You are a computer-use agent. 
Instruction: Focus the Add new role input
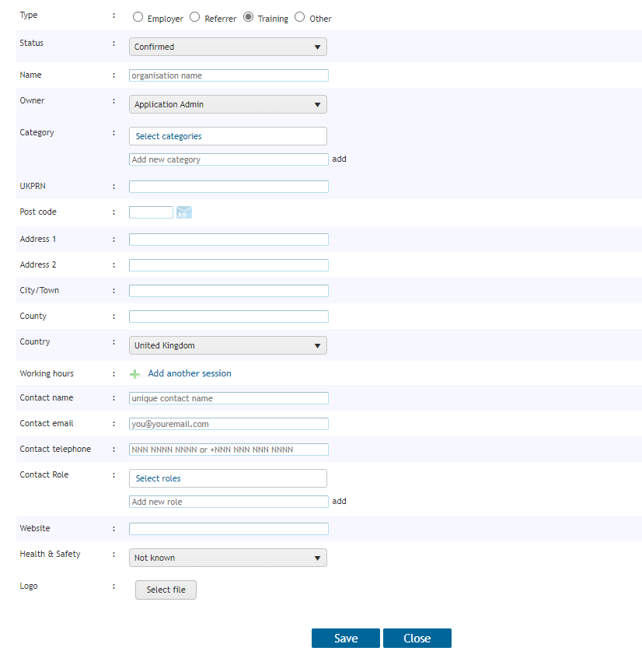coord(229,502)
